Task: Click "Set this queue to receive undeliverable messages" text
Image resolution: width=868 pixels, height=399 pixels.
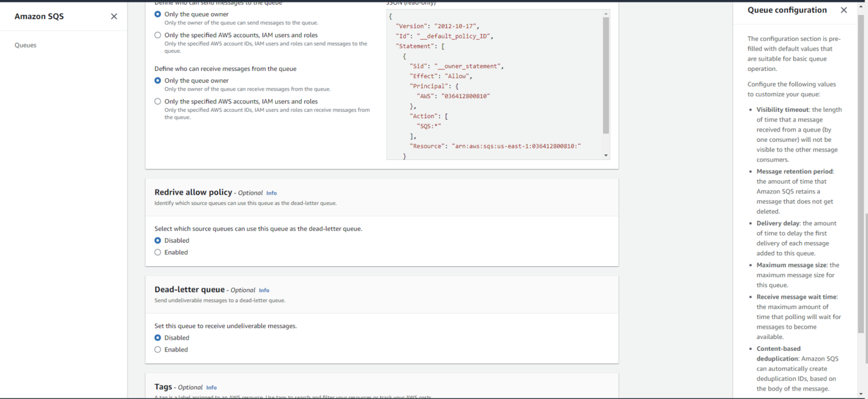Action: pyautogui.click(x=225, y=326)
